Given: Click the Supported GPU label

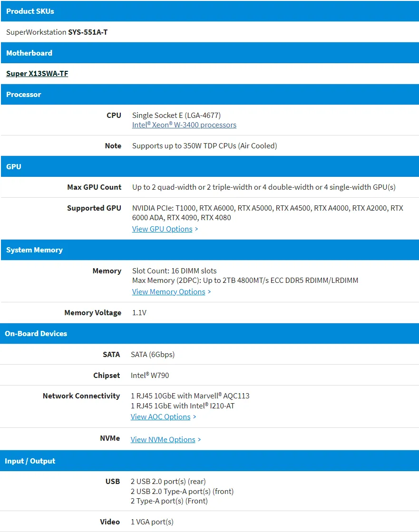Looking at the screenshot, I should tap(94, 208).
